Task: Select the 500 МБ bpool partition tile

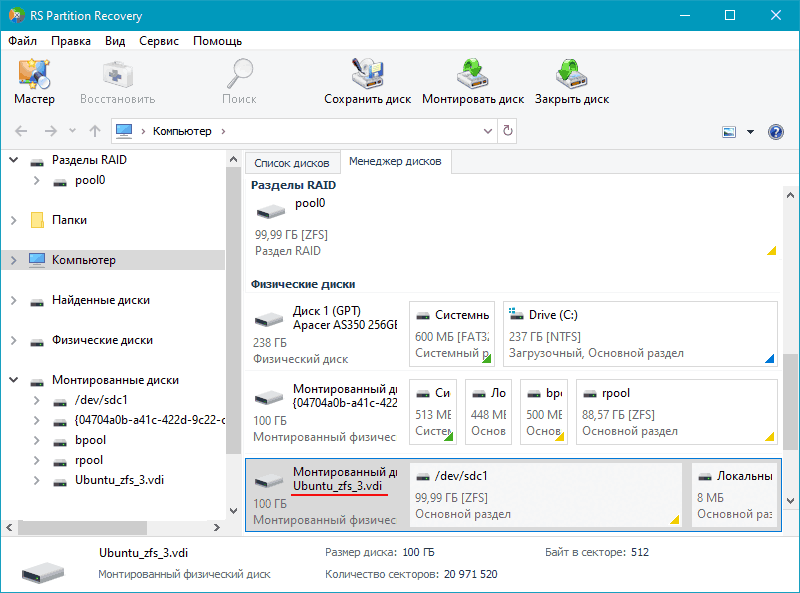Action: (544, 412)
